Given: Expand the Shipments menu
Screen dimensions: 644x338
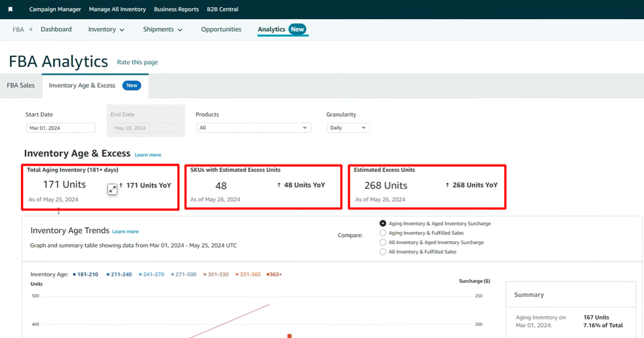Looking at the screenshot, I should coord(163,29).
